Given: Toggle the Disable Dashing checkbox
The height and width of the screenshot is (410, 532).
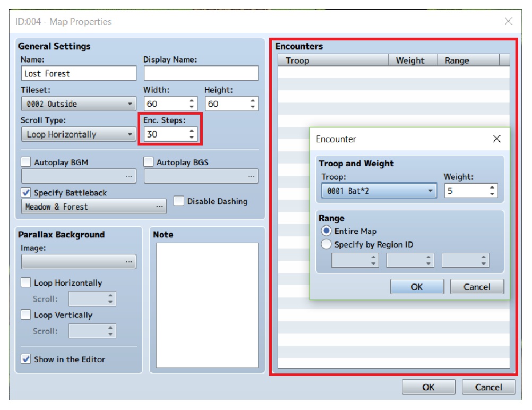Looking at the screenshot, I should [x=179, y=201].
